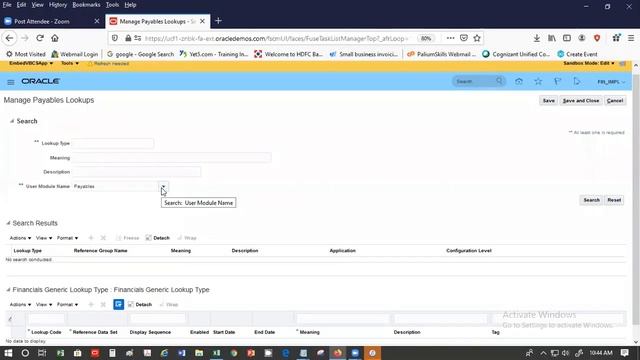Sort by Lookup Code column header
This screenshot has width=640, height=360.
[x=46, y=332]
